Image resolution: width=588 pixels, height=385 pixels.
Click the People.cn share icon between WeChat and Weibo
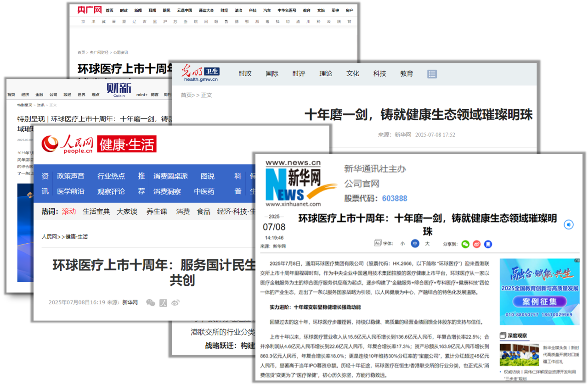(163, 302)
